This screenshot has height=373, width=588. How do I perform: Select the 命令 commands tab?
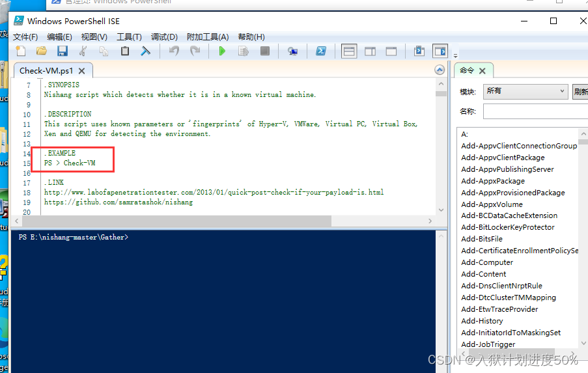pos(467,70)
